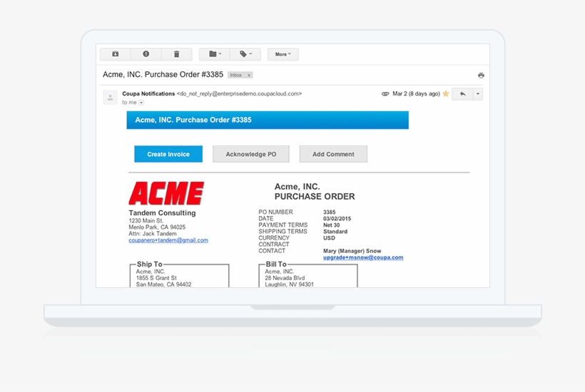The image size is (585, 392).
Task: Click the Create Invoice button
Action: point(168,154)
